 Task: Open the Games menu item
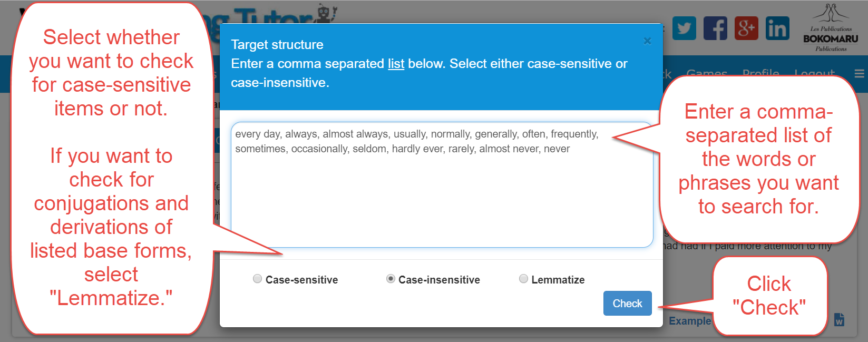click(x=707, y=73)
